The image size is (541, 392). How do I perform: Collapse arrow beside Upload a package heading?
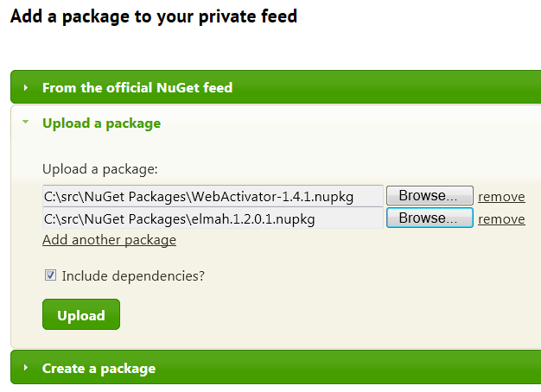point(26,122)
